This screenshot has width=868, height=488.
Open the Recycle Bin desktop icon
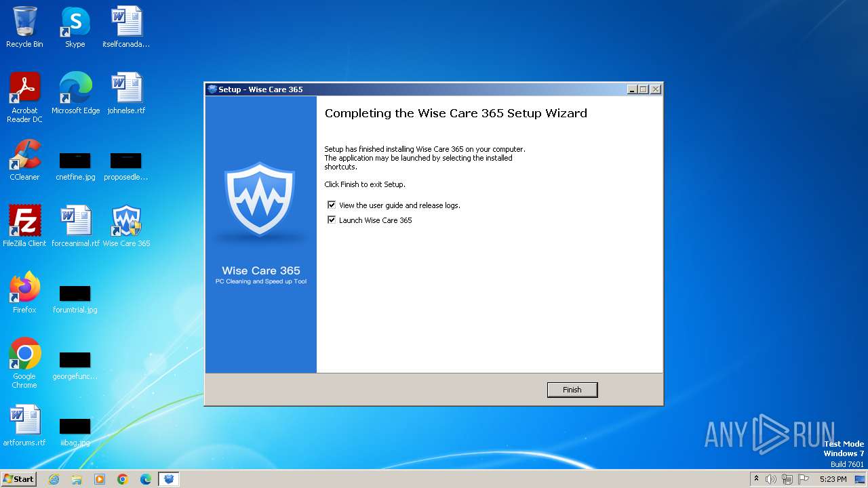point(24,27)
